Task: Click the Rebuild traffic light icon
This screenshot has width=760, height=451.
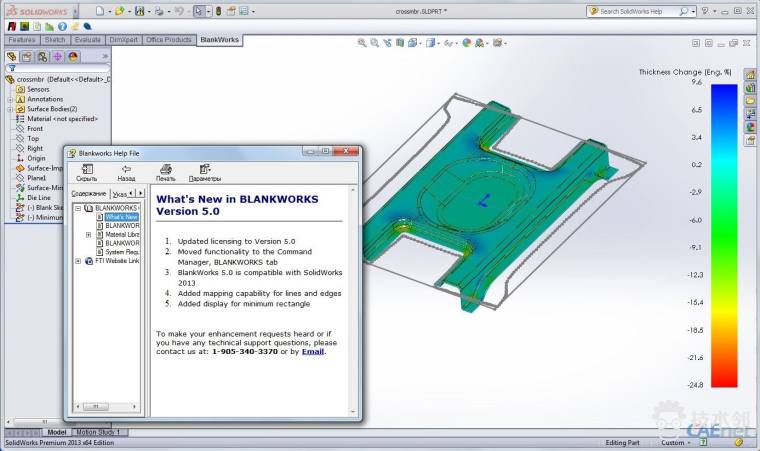Action: pos(218,11)
